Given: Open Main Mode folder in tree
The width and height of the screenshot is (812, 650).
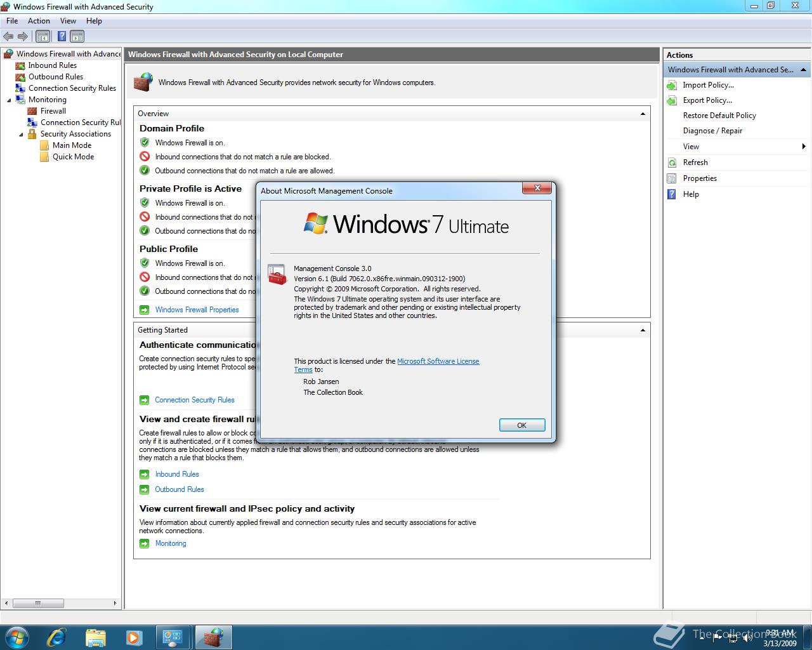Looking at the screenshot, I should [x=72, y=145].
